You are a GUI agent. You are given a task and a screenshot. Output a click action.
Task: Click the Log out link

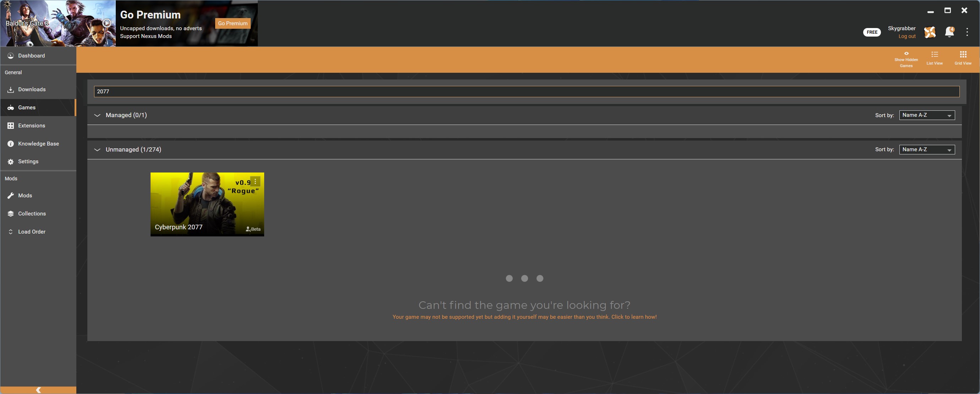[x=907, y=37]
